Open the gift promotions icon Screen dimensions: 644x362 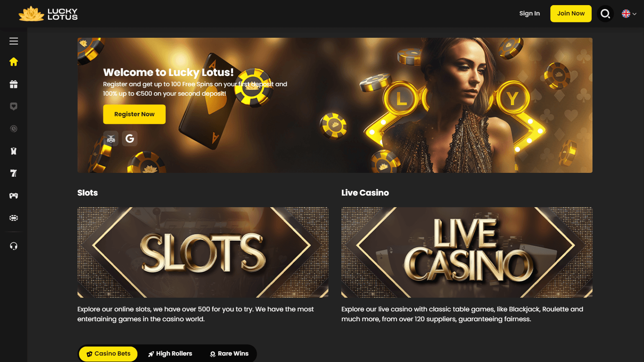pos(14,84)
